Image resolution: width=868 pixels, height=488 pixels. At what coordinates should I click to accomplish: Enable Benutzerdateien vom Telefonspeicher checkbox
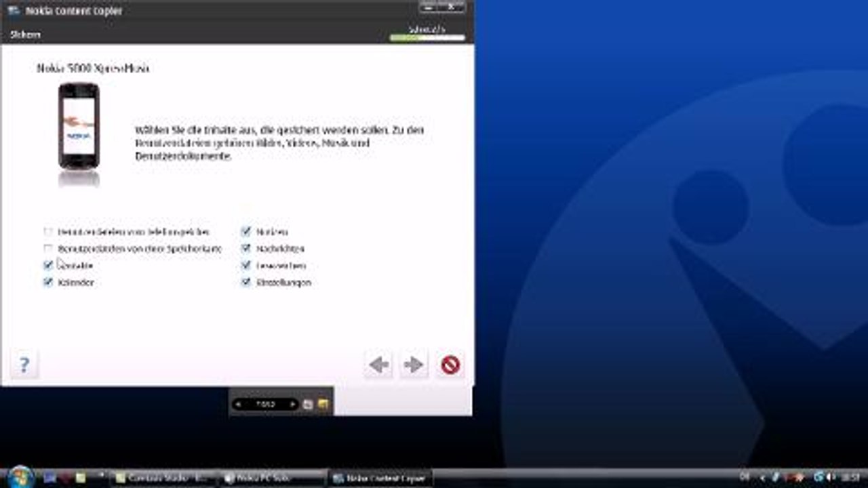pos(48,232)
